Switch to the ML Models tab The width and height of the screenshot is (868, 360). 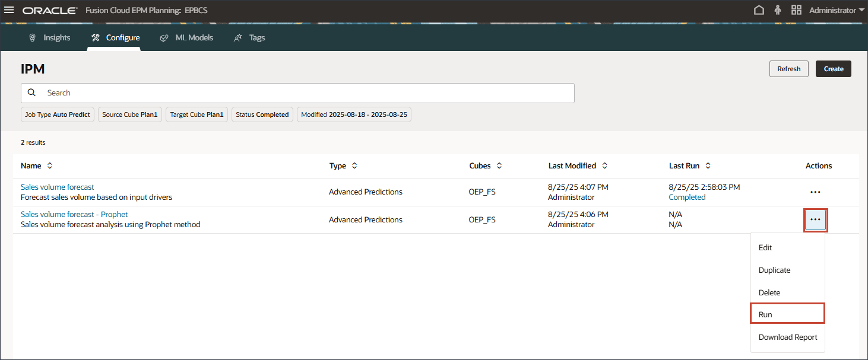point(186,37)
